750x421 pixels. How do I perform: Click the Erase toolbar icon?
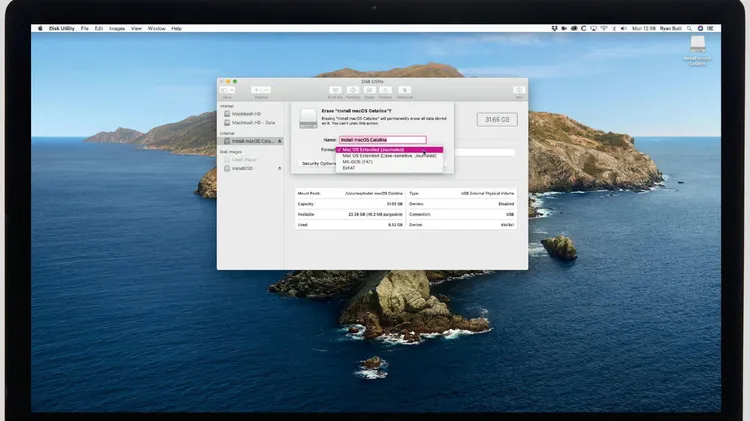coord(369,91)
